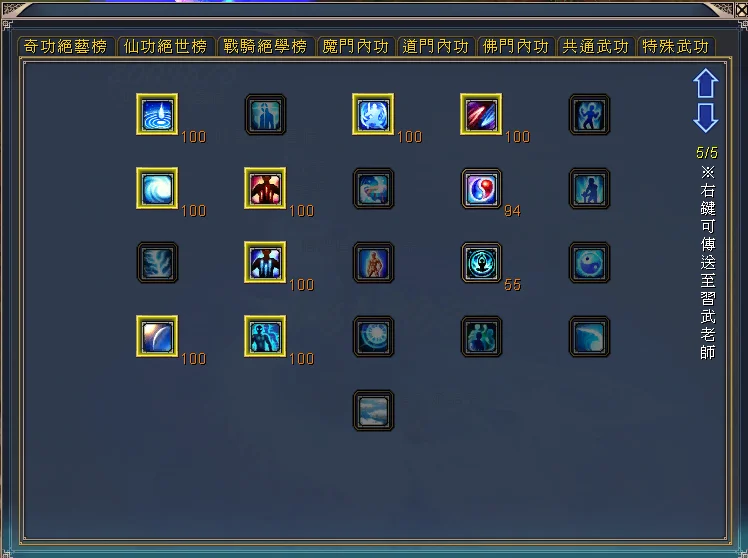Image resolution: width=748 pixels, height=558 pixels.
Task: Click the red-glowing body skill icon
Action: (265, 188)
